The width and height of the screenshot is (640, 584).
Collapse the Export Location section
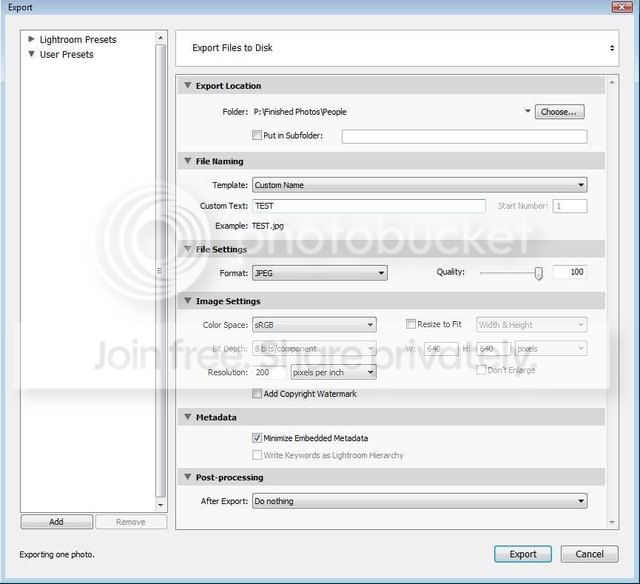pos(188,85)
